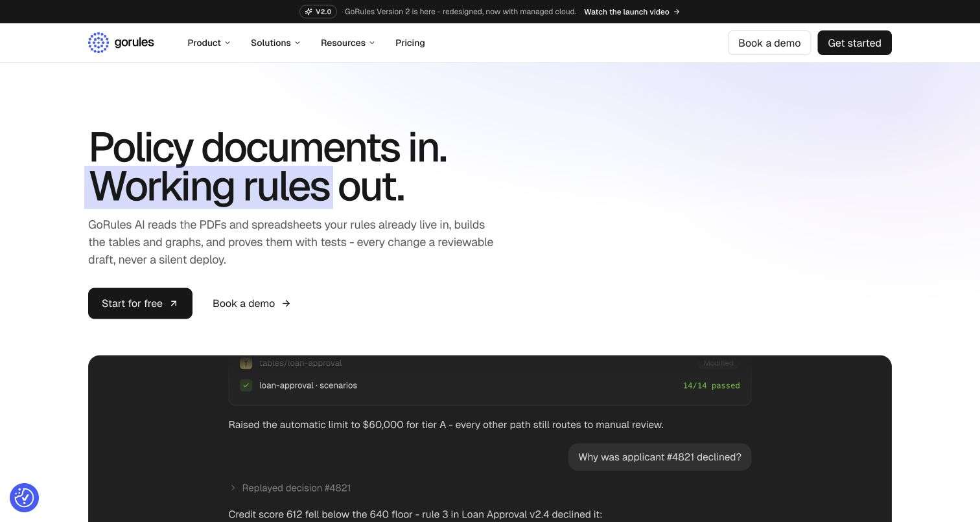980x522 pixels.
Task: Click the Why was applicant #4821 declined? message
Action: pyautogui.click(x=660, y=457)
